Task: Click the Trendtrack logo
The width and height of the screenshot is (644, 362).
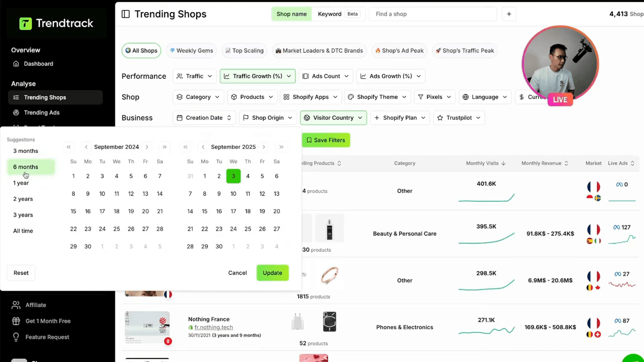Action: coord(56,23)
